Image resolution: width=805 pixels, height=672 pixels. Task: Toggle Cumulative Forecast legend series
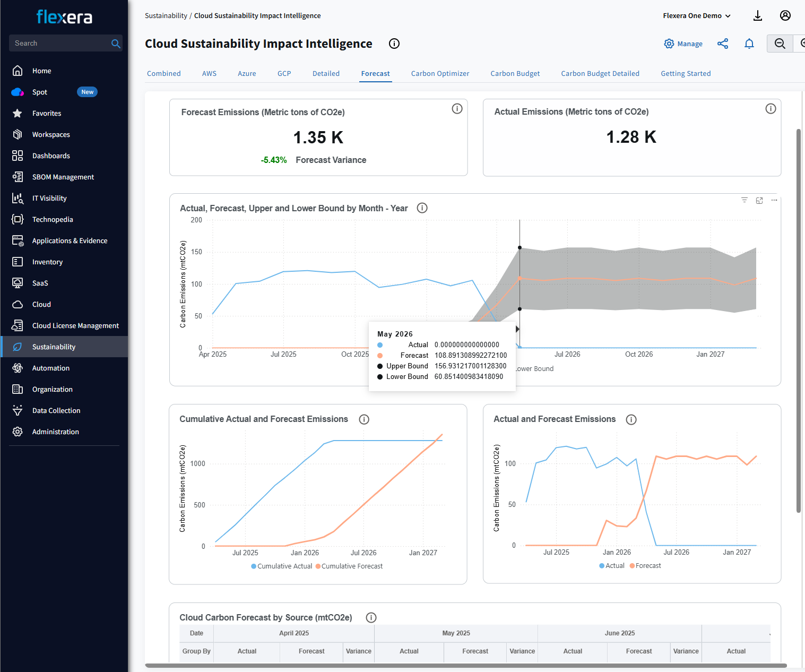coord(349,566)
